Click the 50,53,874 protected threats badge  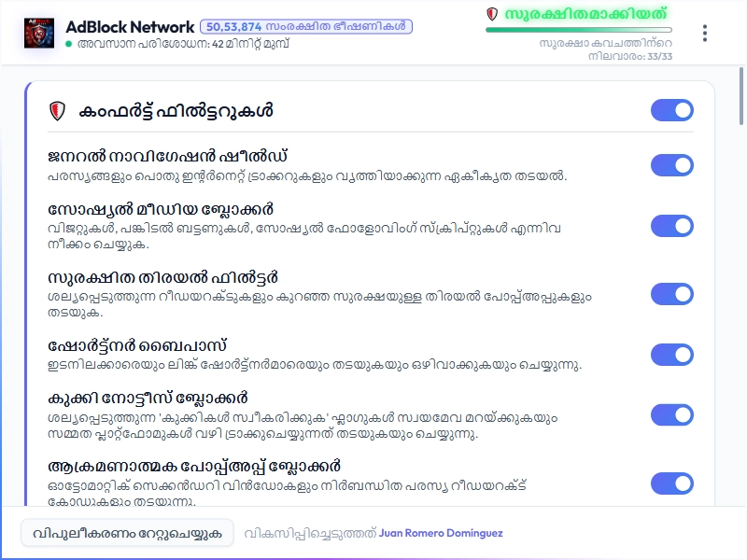click(x=306, y=26)
